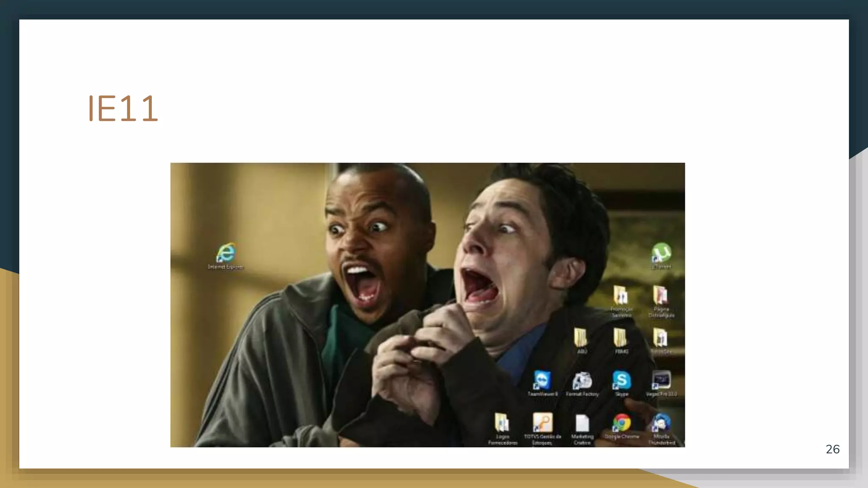Viewport: 868px width, 488px height.
Task: Launch TeamViewer 8 from the desktop
Action: click(x=542, y=380)
